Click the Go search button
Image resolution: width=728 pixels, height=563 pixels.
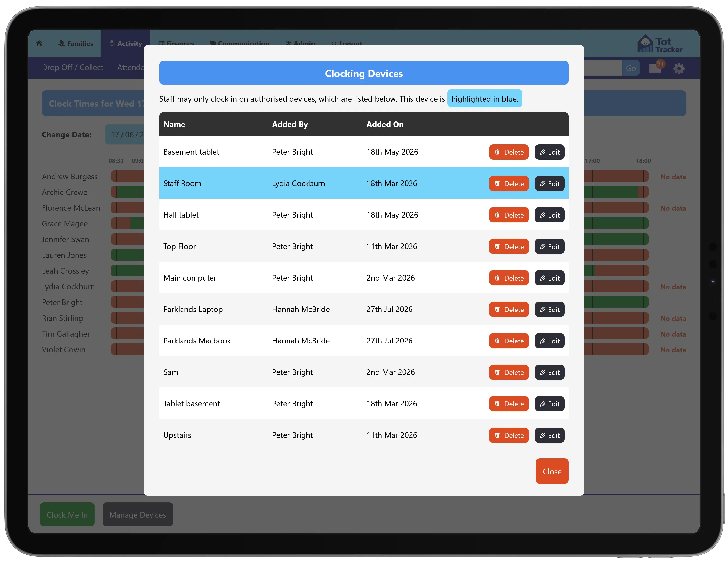(x=631, y=68)
